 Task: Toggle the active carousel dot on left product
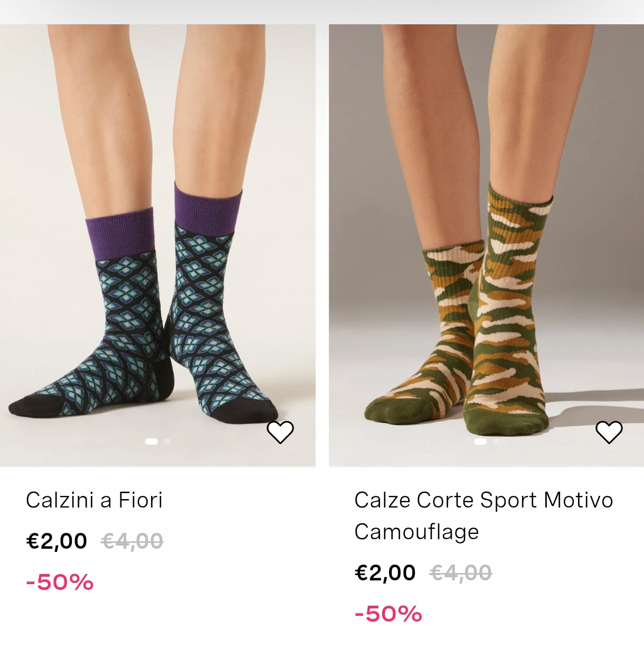coord(151,441)
